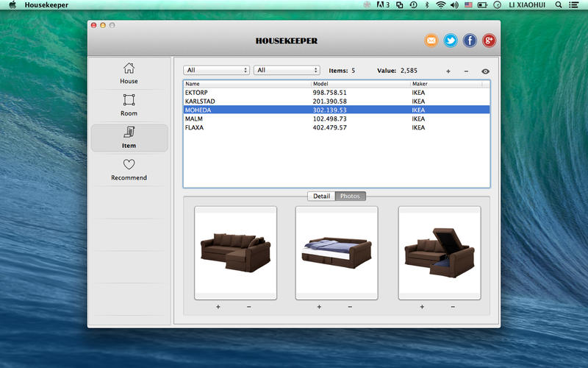
Task: Select the Photos tab
Action: (350, 197)
